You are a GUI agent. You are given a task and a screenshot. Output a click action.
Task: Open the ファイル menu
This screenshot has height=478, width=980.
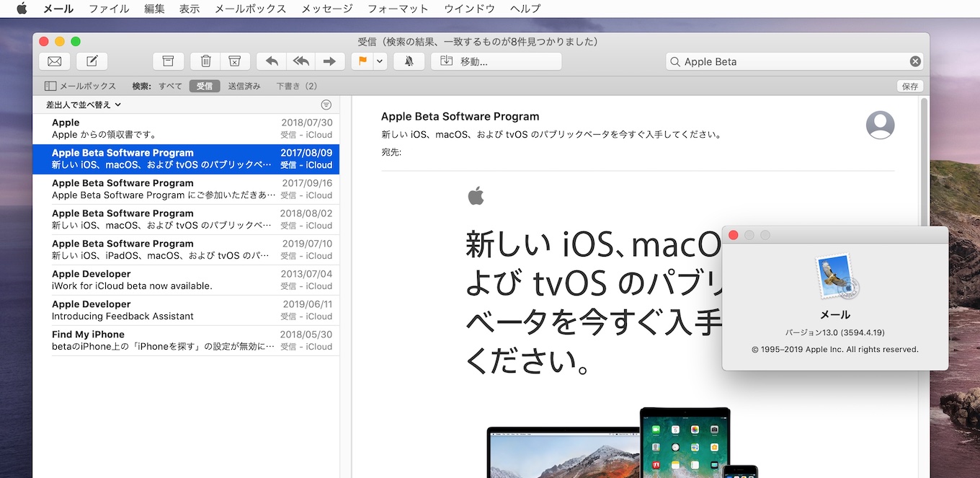click(109, 9)
